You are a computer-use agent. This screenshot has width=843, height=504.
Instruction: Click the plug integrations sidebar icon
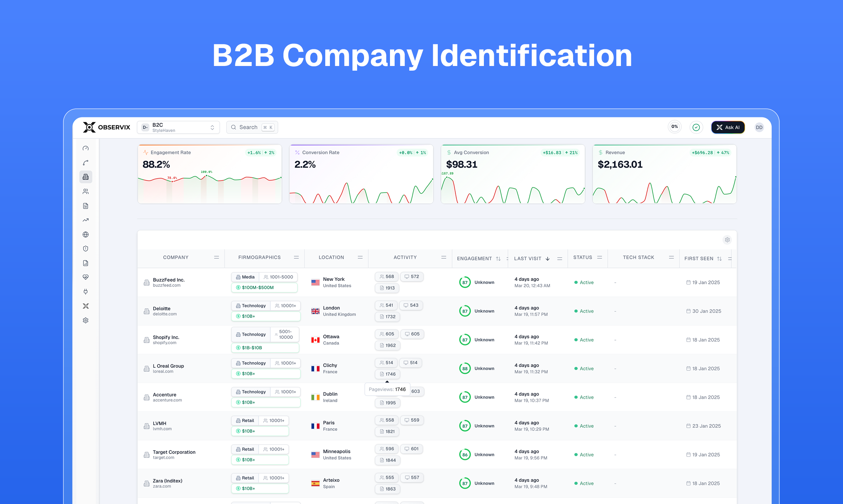86,292
